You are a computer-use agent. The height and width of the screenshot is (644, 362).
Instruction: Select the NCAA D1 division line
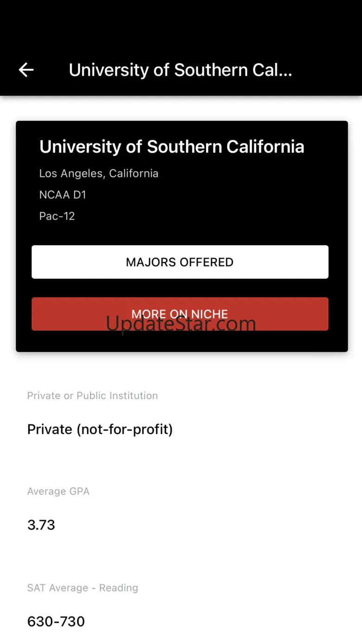click(63, 195)
